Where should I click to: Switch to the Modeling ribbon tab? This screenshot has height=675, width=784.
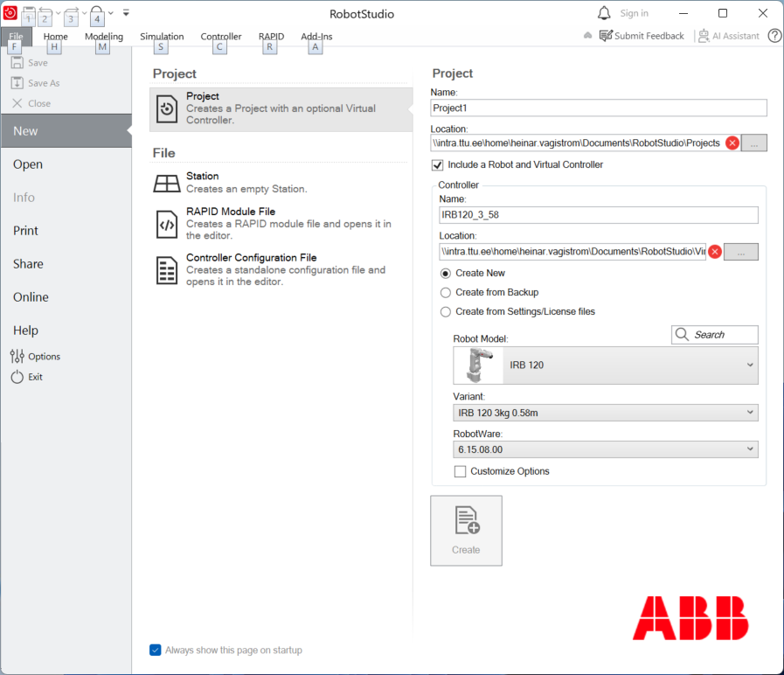click(104, 37)
